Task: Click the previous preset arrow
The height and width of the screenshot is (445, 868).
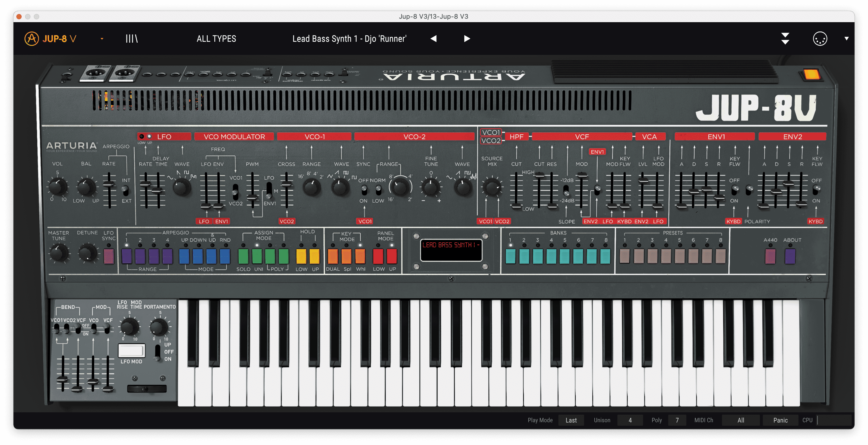Action: [x=434, y=39]
